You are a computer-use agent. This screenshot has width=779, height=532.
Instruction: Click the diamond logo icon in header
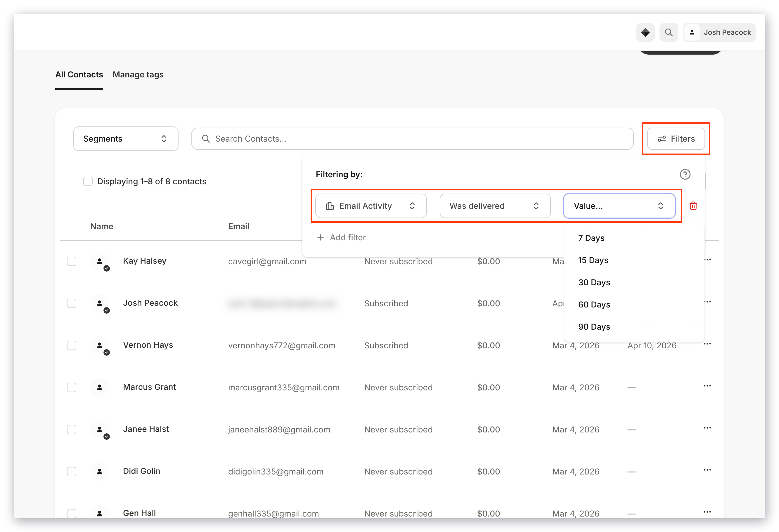tap(645, 32)
